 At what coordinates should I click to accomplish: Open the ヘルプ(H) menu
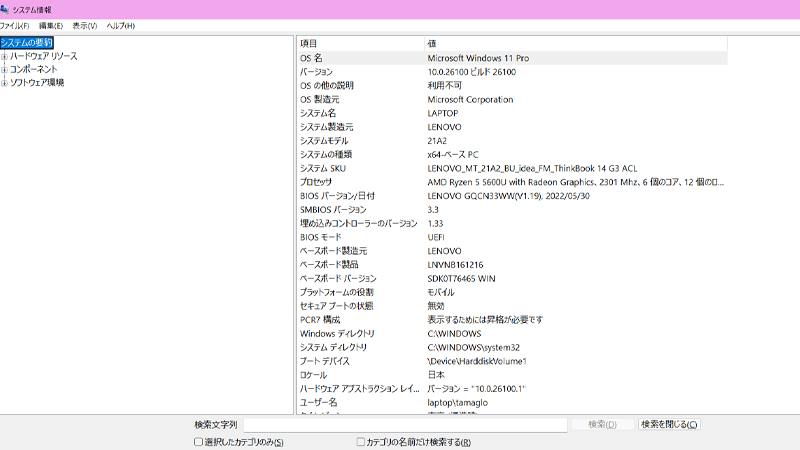[x=120, y=26]
